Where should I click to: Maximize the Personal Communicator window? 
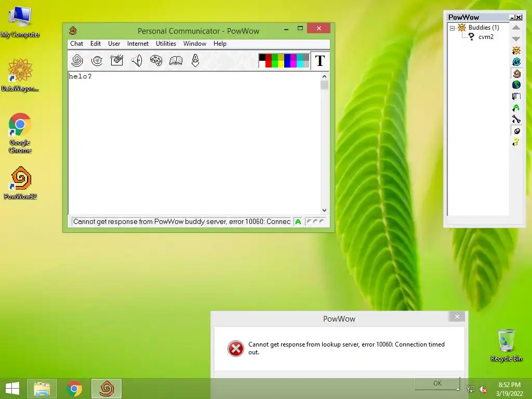point(300,28)
